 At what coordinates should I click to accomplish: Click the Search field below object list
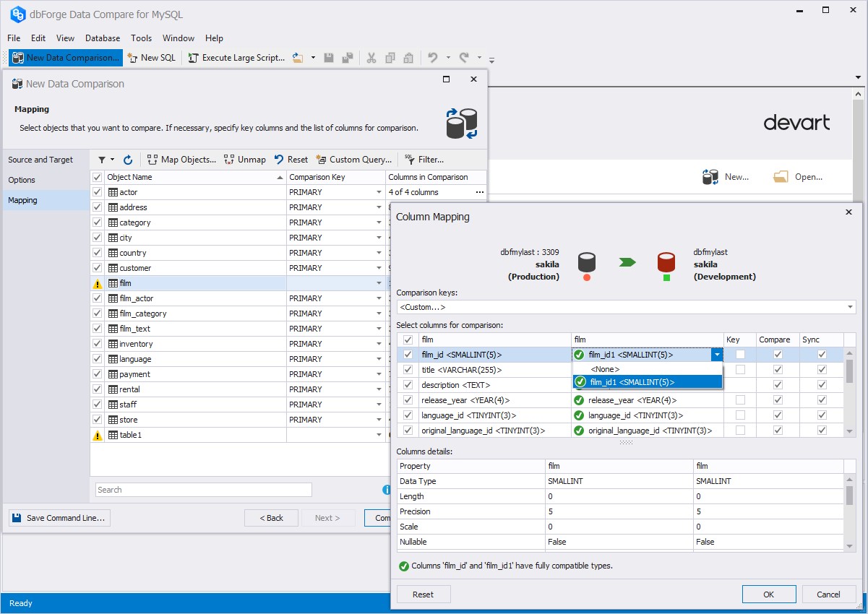coord(203,490)
